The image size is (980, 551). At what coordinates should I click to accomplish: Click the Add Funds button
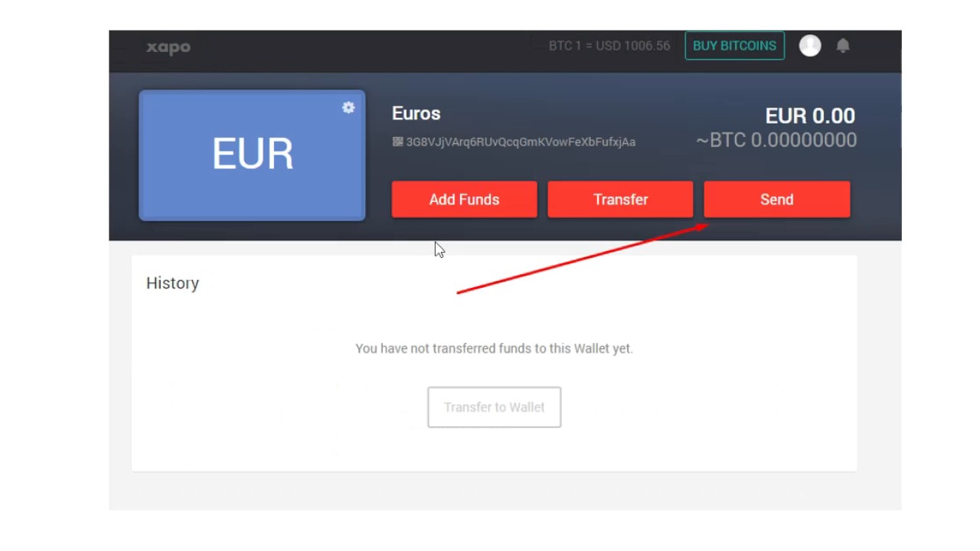click(x=464, y=199)
